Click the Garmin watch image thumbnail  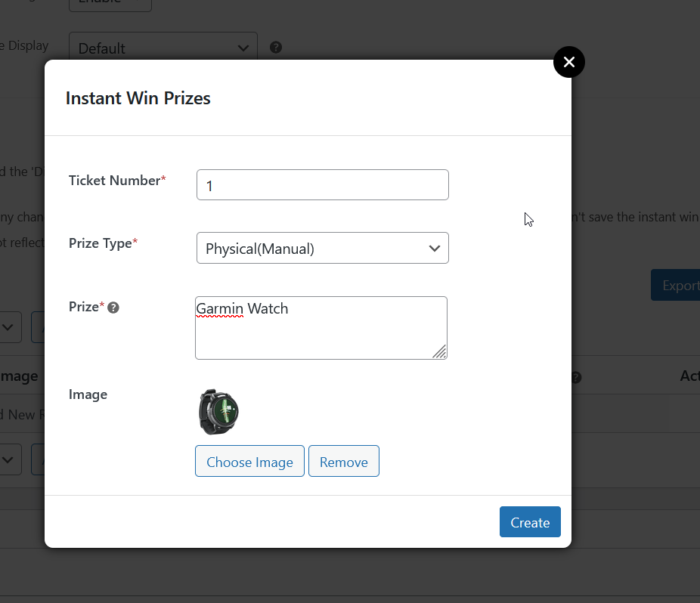[218, 412]
